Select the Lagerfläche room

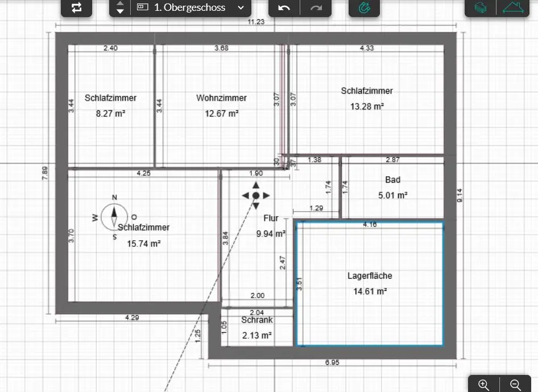(x=370, y=283)
